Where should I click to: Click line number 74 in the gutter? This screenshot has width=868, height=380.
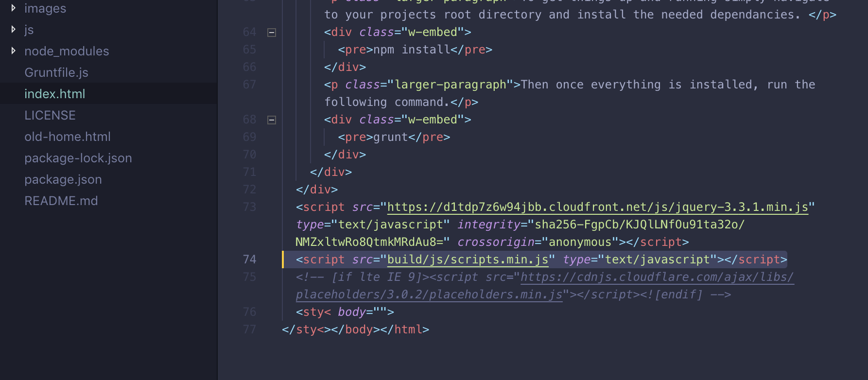tap(249, 259)
